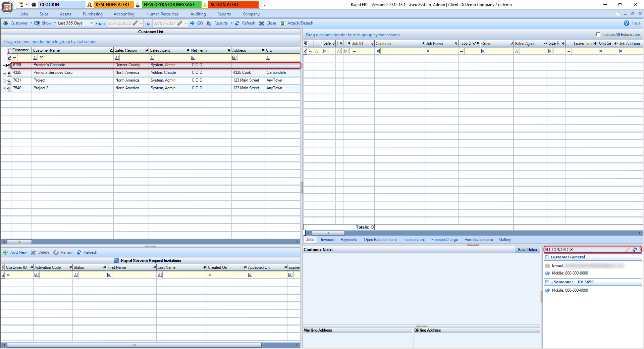Click the Rapid ERP logo orb

7,7
